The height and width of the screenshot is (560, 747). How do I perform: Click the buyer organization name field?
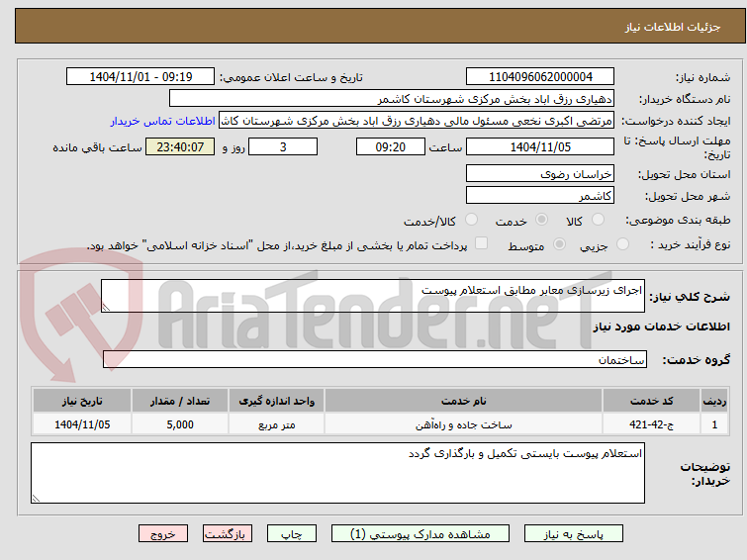pyautogui.click(x=392, y=99)
